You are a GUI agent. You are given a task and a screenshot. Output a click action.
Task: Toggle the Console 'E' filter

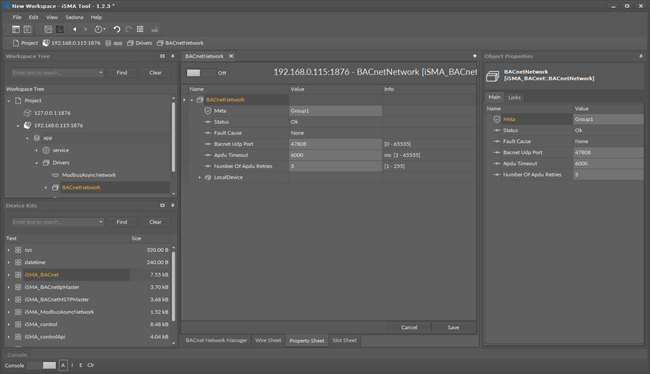tap(80, 365)
